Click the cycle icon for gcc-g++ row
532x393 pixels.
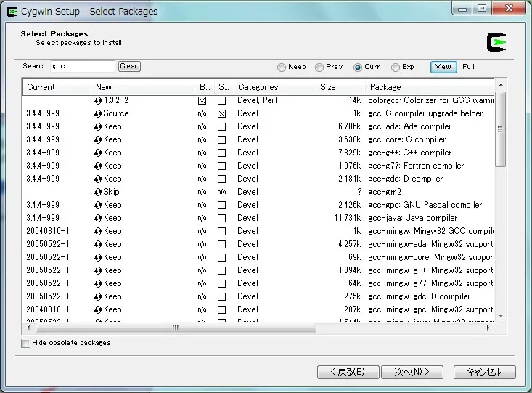pyautogui.click(x=99, y=153)
